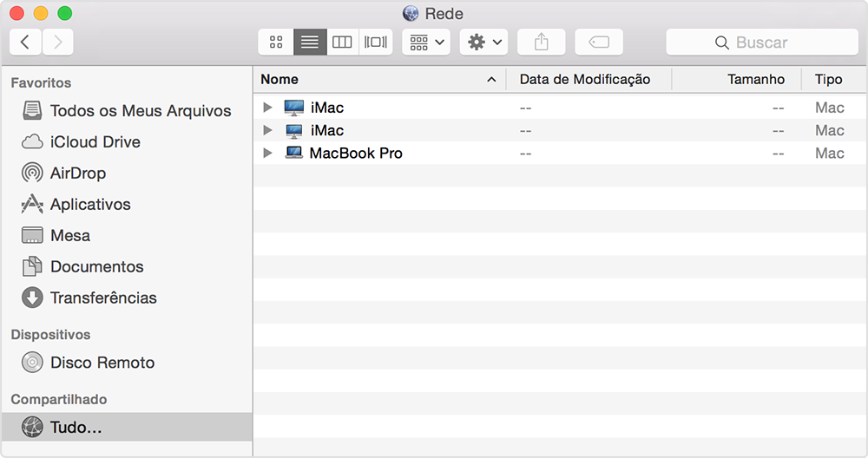The width and height of the screenshot is (868, 458).
Task: Switch to Cover Flow view
Action: 376,42
